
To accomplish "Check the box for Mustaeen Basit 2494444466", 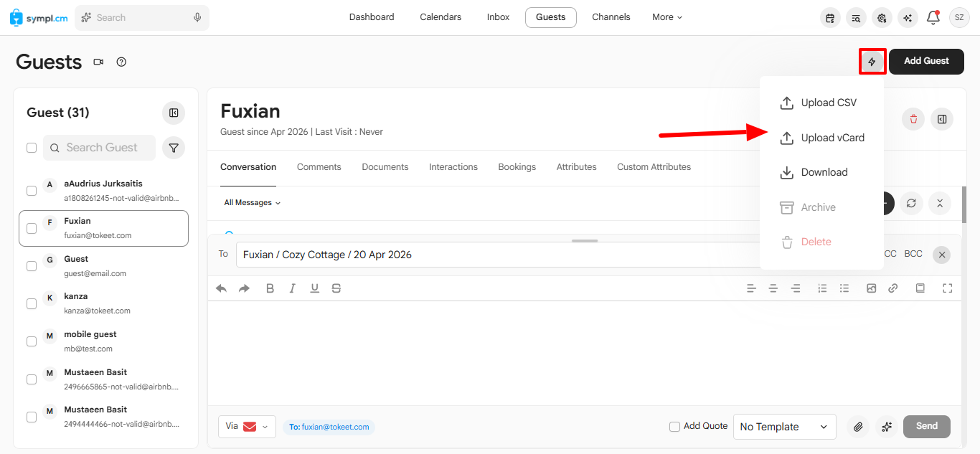I will tap(32, 417).
